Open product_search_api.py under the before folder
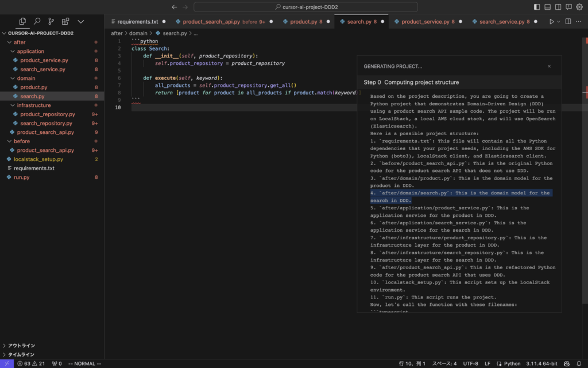This screenshot has width=588, height=368. tap(52, 150)
